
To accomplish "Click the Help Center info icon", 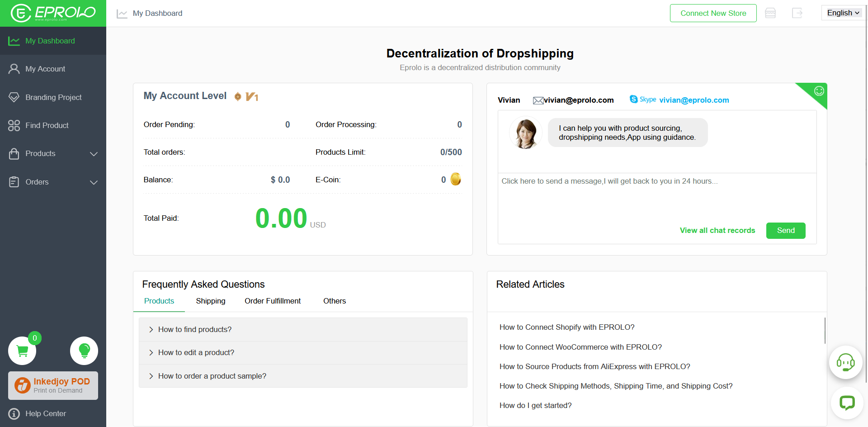I will tap(14, 413).
